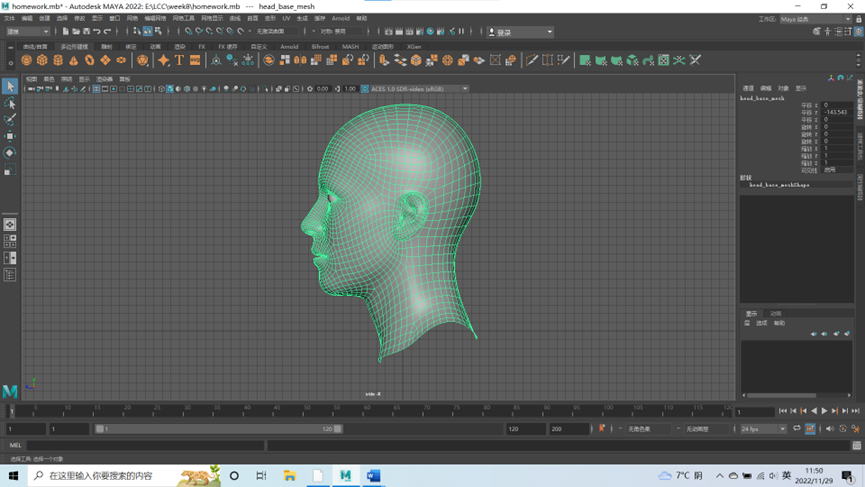Open the Arnold menu
The image size is (865, 487).
pos(340,18)
